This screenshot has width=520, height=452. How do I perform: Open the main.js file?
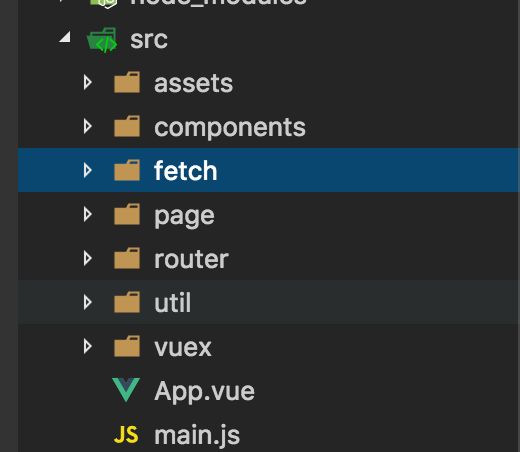tap(197, 435)
